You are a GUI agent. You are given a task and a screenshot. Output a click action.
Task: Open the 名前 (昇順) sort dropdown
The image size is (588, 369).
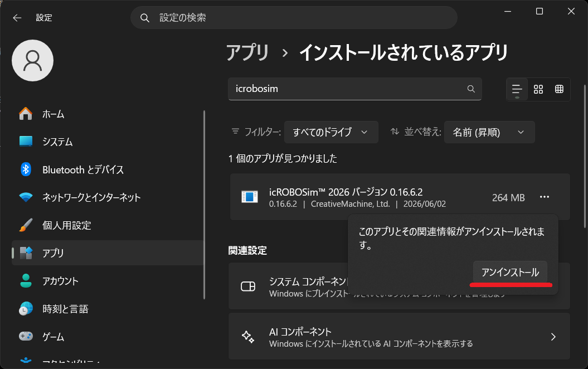(x=489, y=132)
